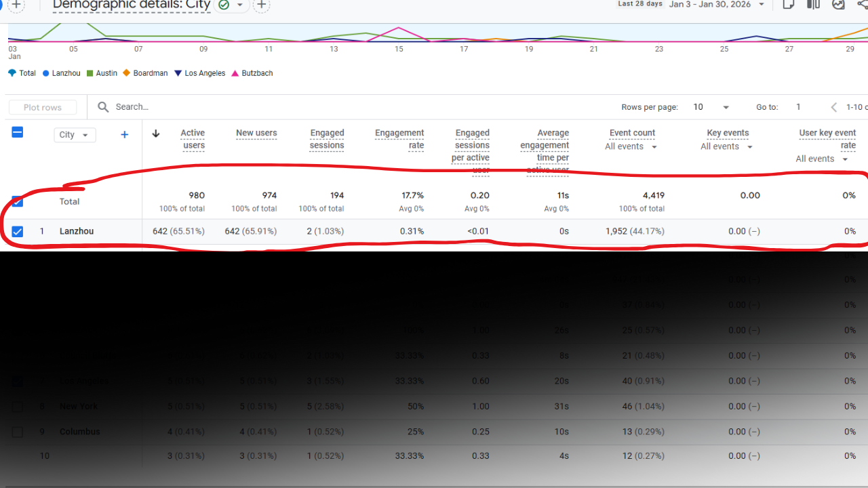Screen dimensions: 868x488
Task: Click the Total active users value 980
Action: (x=197, y=195)
